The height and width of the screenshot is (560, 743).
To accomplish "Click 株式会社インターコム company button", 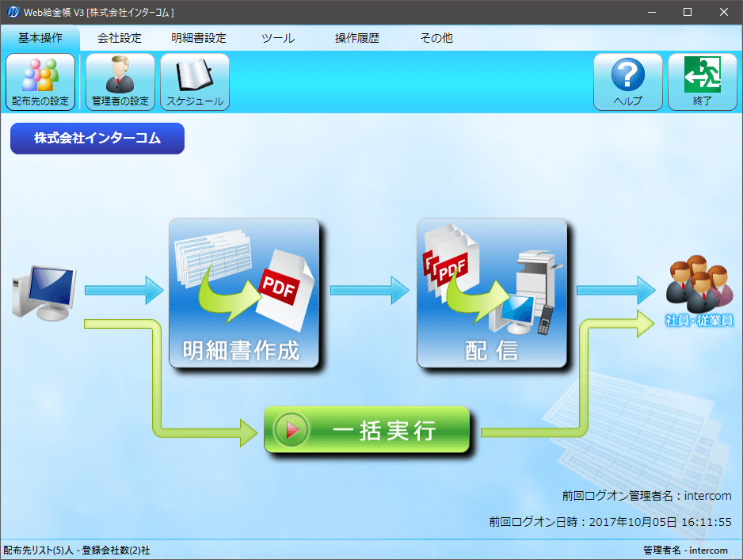I will click(x=97, y=139).
